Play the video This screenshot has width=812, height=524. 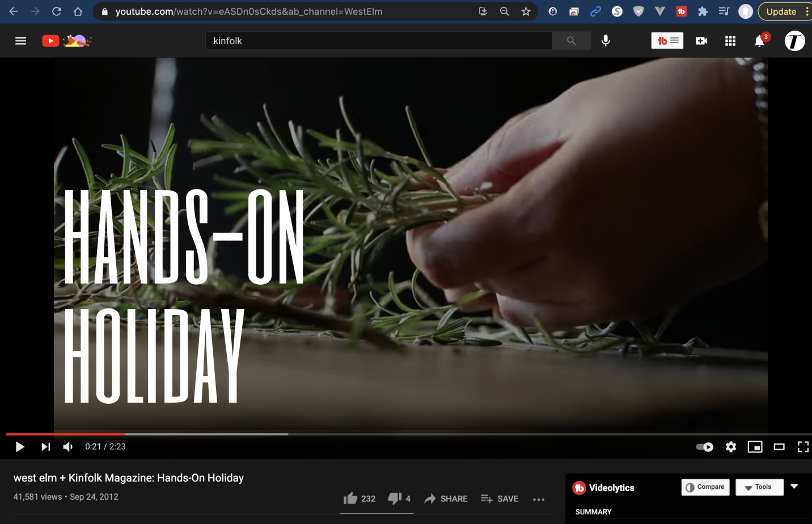click(x=20, y=447)
